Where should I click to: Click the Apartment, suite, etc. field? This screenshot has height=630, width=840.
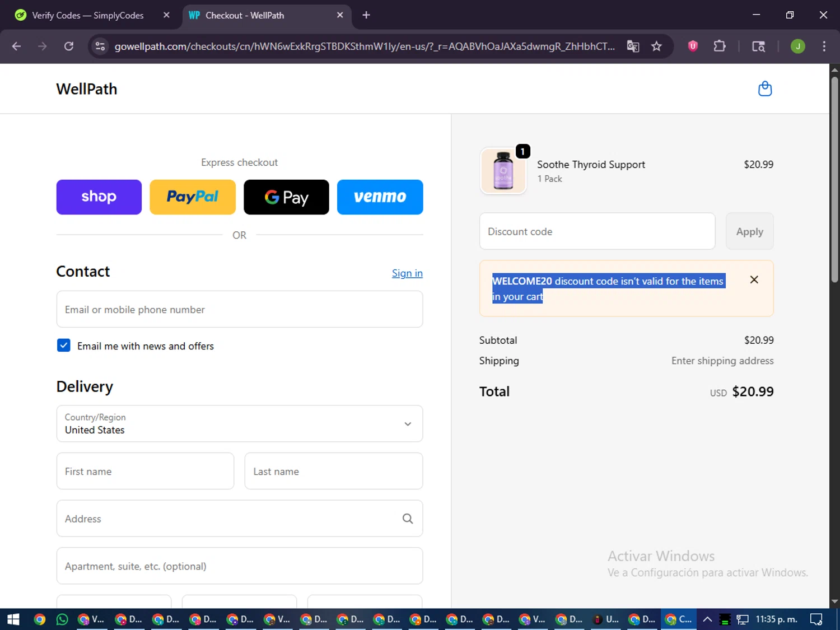click(x=240, y=566)
